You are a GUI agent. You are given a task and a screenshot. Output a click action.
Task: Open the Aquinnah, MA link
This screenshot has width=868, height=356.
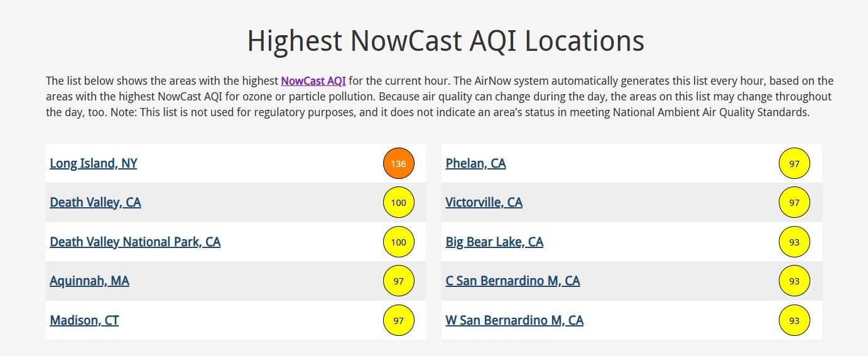click(x=90, y=281)
